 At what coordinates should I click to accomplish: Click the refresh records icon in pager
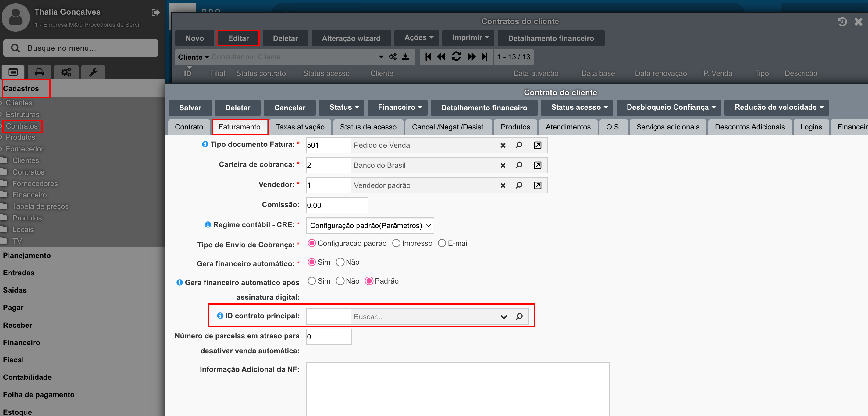456,57
